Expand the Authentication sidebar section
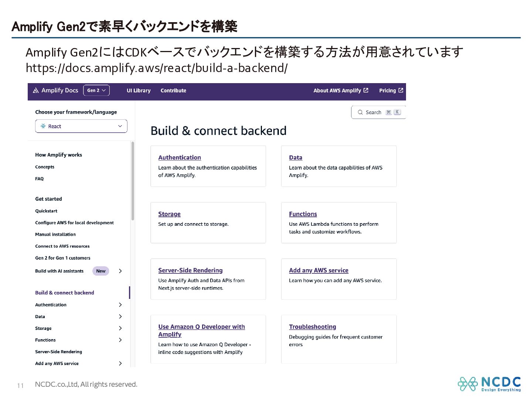This screenshot has width=532, height=399. pyautogui.click(x=120, y=305)
